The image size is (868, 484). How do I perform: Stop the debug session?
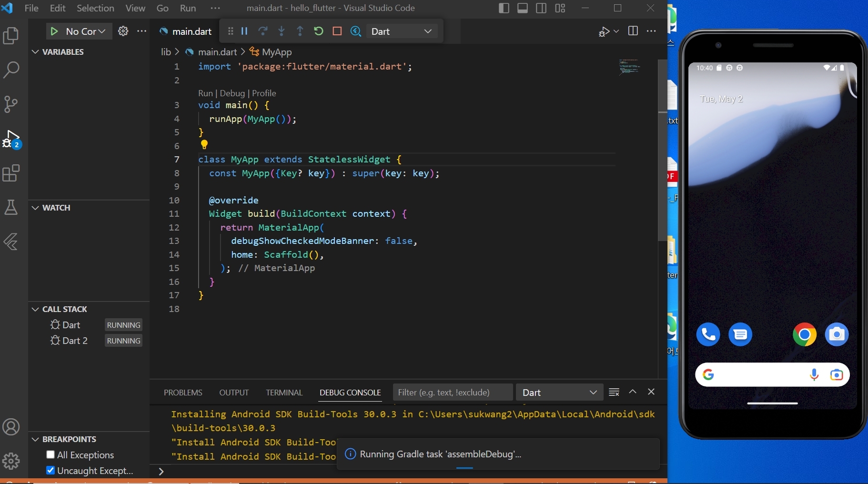tap(337, 31)
